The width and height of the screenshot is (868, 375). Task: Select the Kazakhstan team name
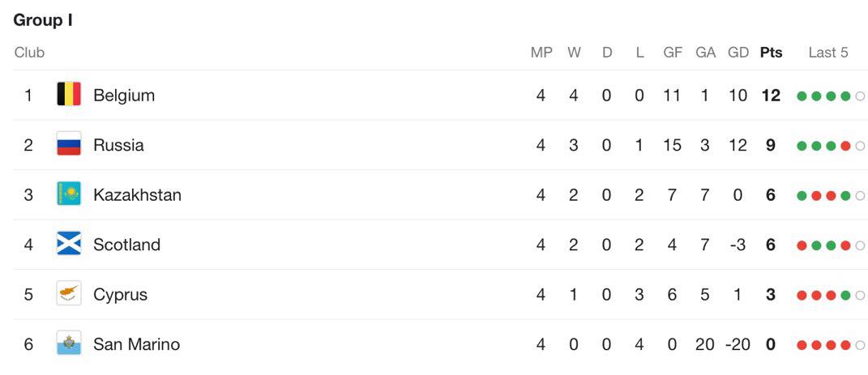click(x=137, y=194)
